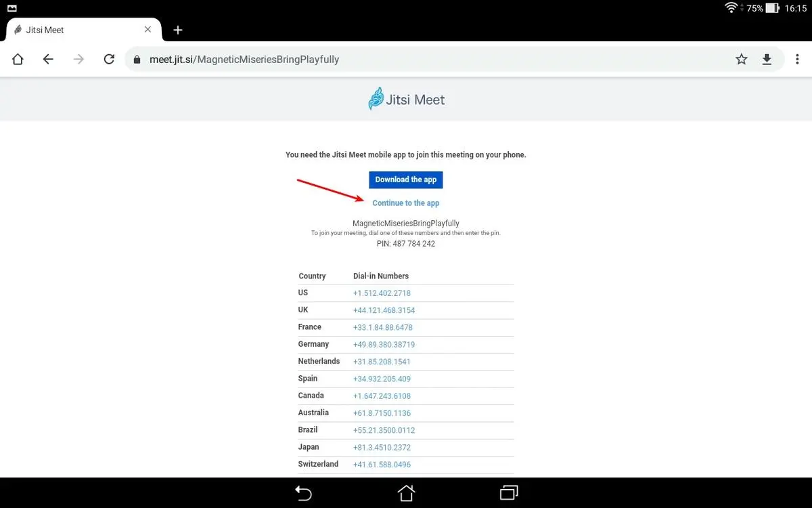Tap the Android home navigation button

(x=406, y=492)
